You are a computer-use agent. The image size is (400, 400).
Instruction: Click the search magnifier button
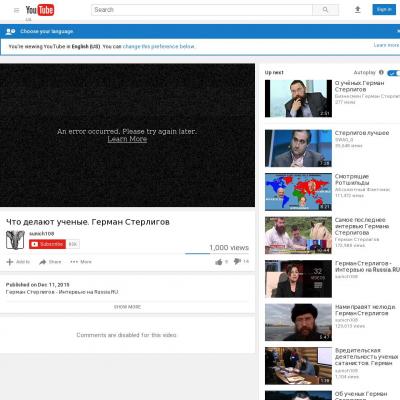pos(325,10)
